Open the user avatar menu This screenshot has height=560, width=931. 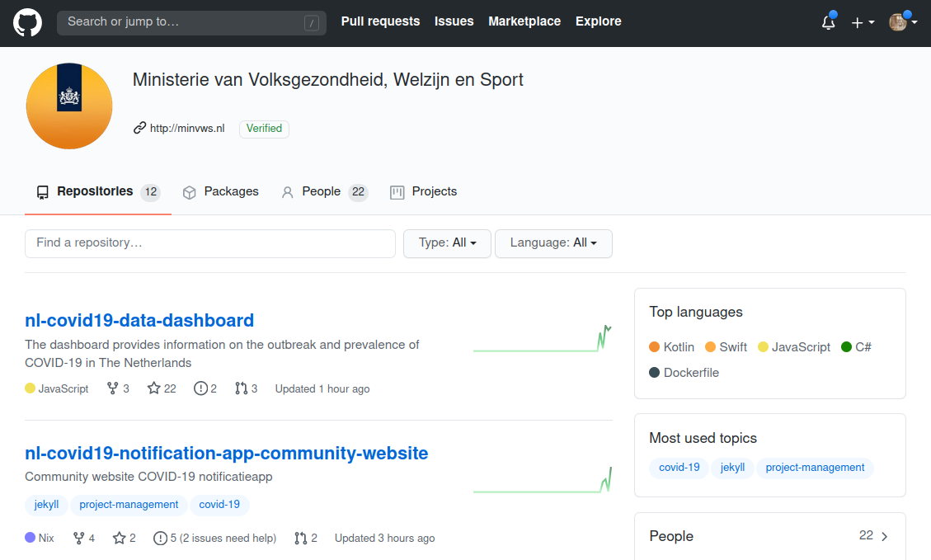(x=902, y=22)
